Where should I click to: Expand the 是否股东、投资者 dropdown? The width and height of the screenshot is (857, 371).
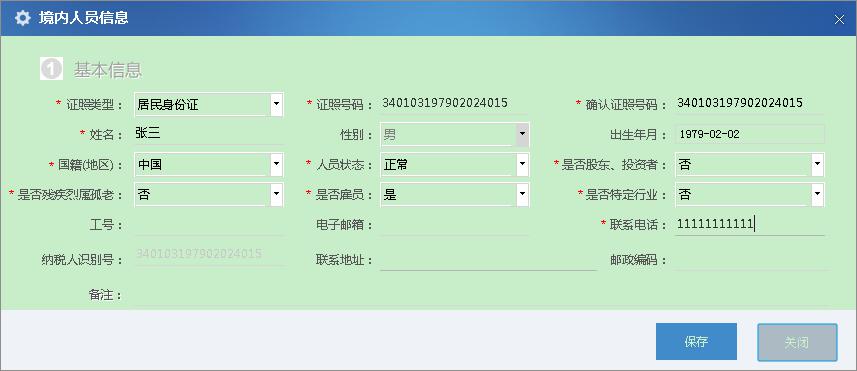pos(818,164)
